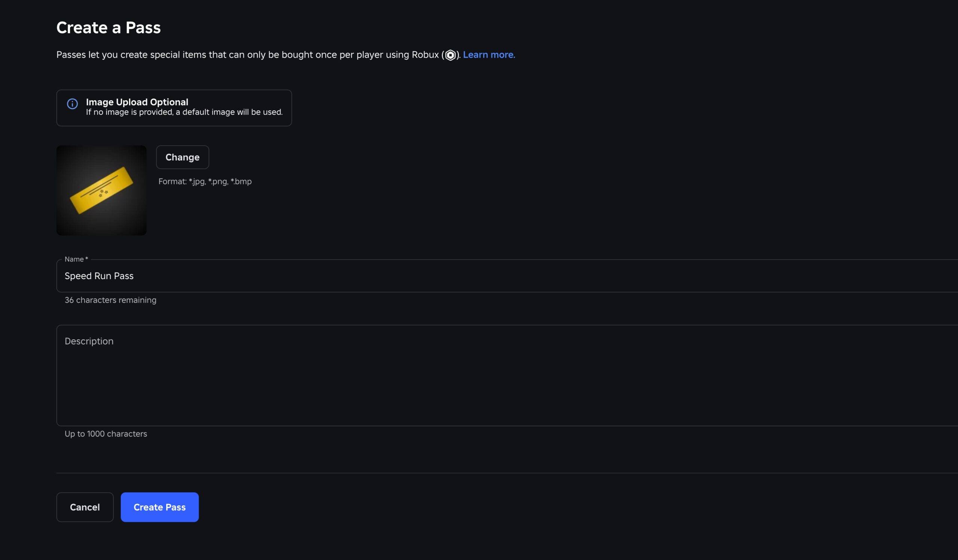The image size is (958, 560).
Task: Click the Up to 1000 characters hint
Action: tap(106, 434)
